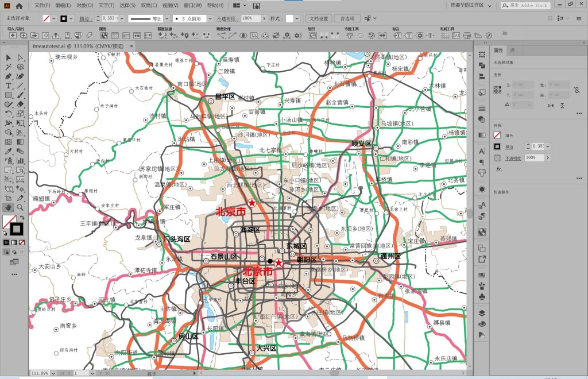Viewport: 588px width, 379px height.
Task: Open the 效果(C) menu
Action: pyautogui.click(x=149, y=5)
